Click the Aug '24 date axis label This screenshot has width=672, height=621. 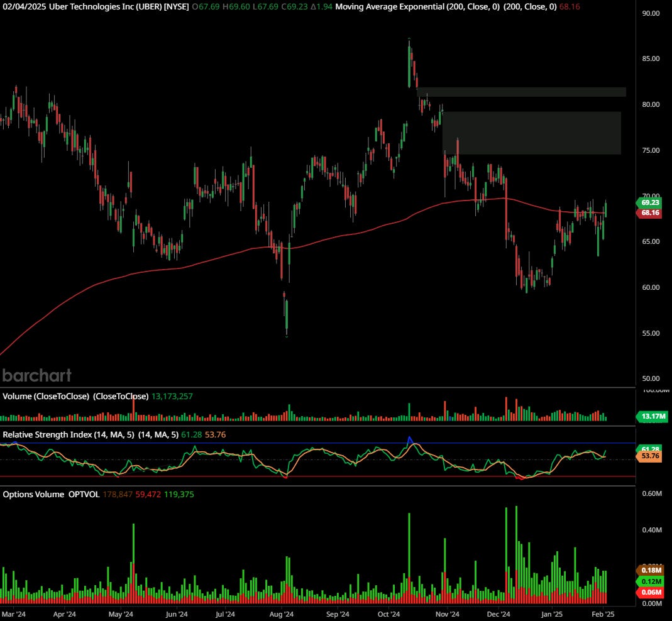tap(282, 614)
